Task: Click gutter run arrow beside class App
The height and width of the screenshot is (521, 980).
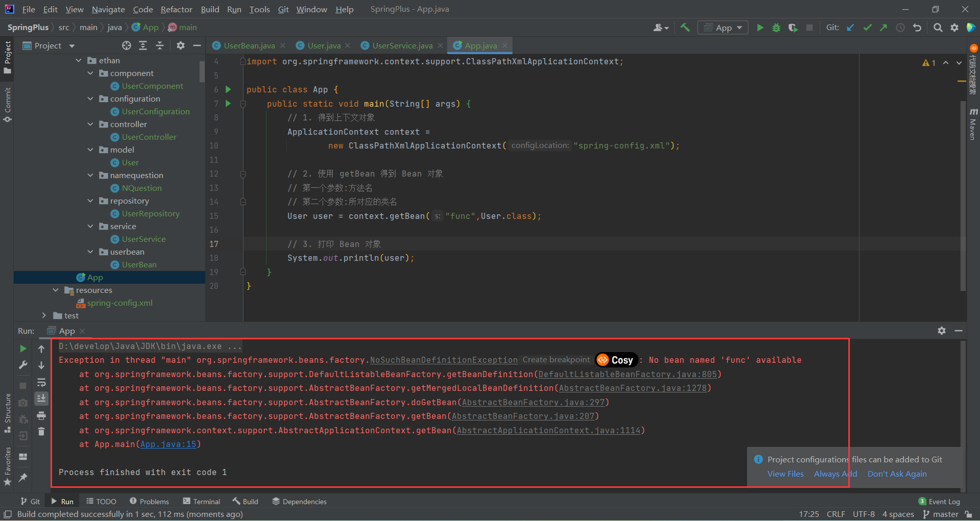Action: pyautogui.click(x=228, y=89)
